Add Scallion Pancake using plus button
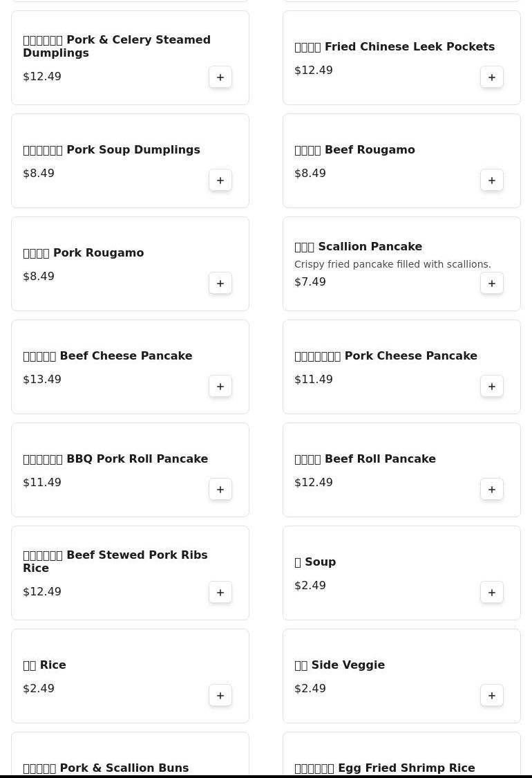532x778 pixels. (492, 284)
